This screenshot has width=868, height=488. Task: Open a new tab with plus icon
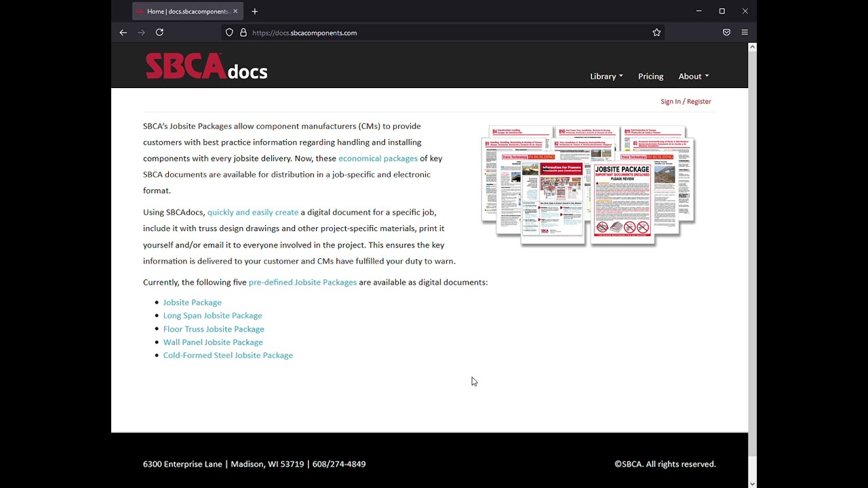coord(255,12)
